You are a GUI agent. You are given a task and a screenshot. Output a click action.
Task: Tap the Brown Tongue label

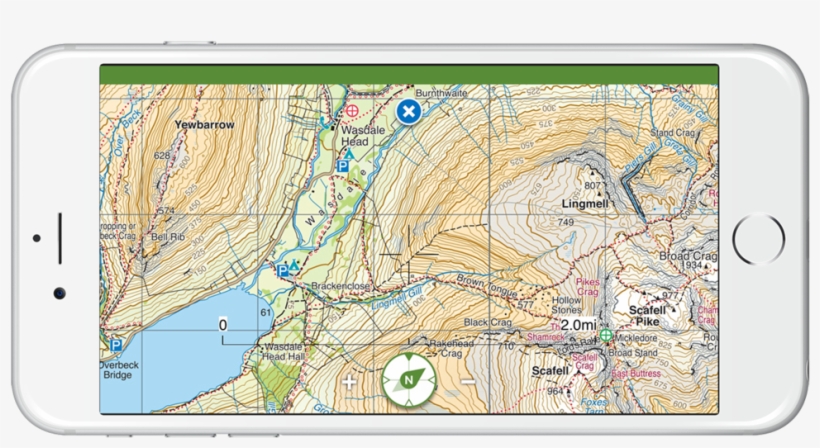tap(487, 286)
